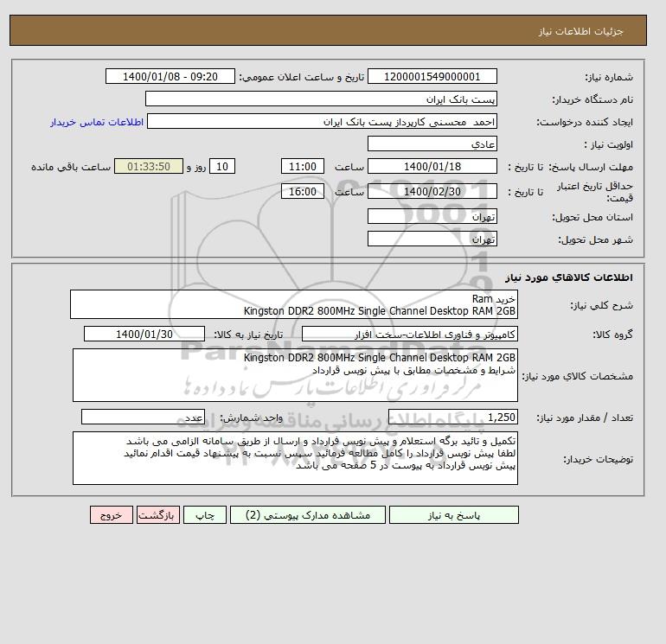Click deadline time field 11:00

point(303,167)
